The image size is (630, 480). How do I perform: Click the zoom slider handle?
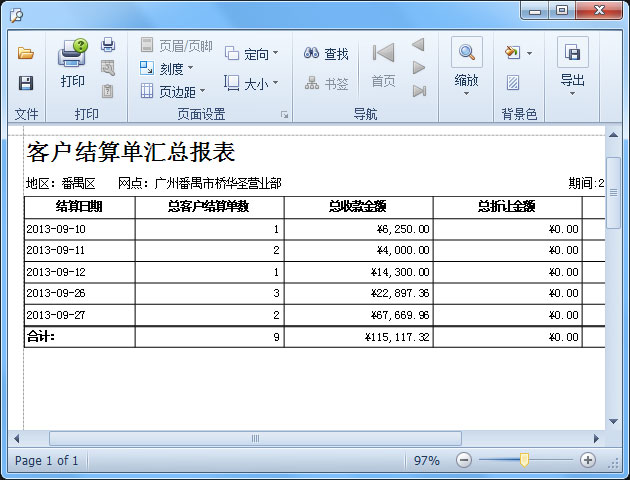click(524, 460)
